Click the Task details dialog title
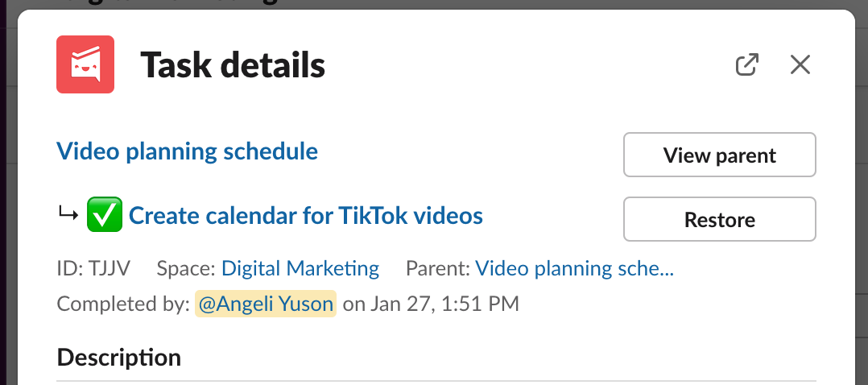The image size is (868, 385). (x=233, y=64)
